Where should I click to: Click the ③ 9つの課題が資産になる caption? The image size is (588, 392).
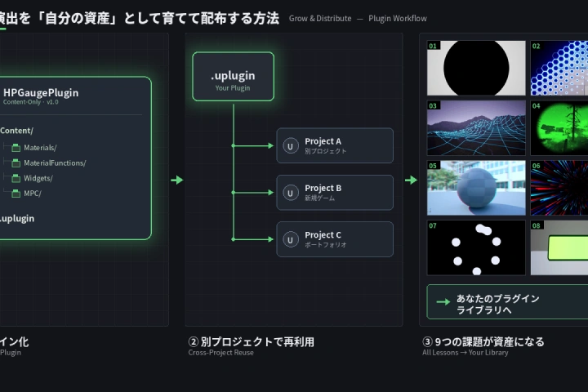click(x=483, y=341)
